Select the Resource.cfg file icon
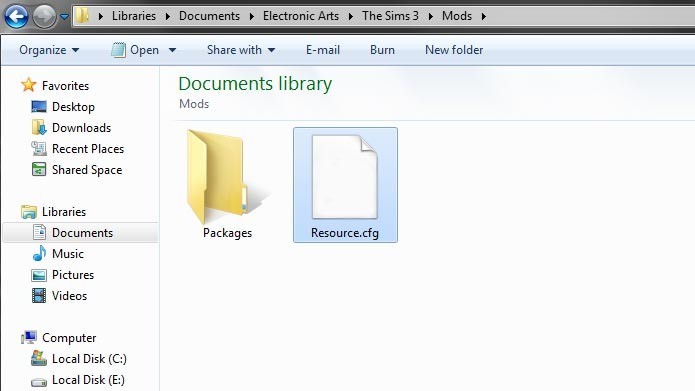 tap(345, 176)
